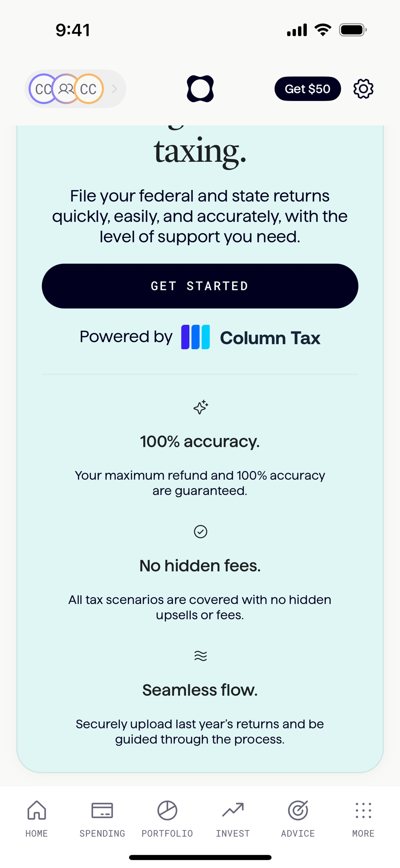Expand account switcher chevron
Viewport: 400px width, 868px height.
pos(114,89)
